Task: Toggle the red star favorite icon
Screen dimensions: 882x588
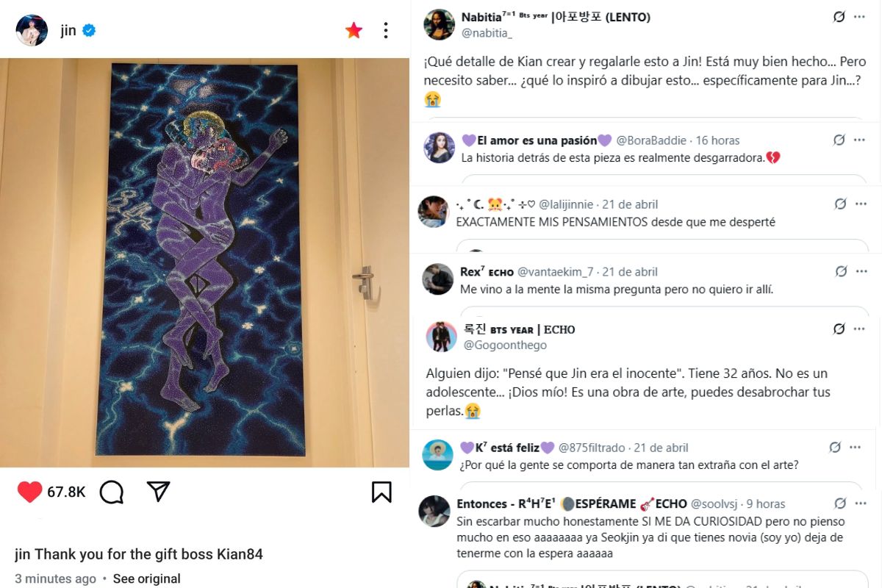Action: click(354, 30)
